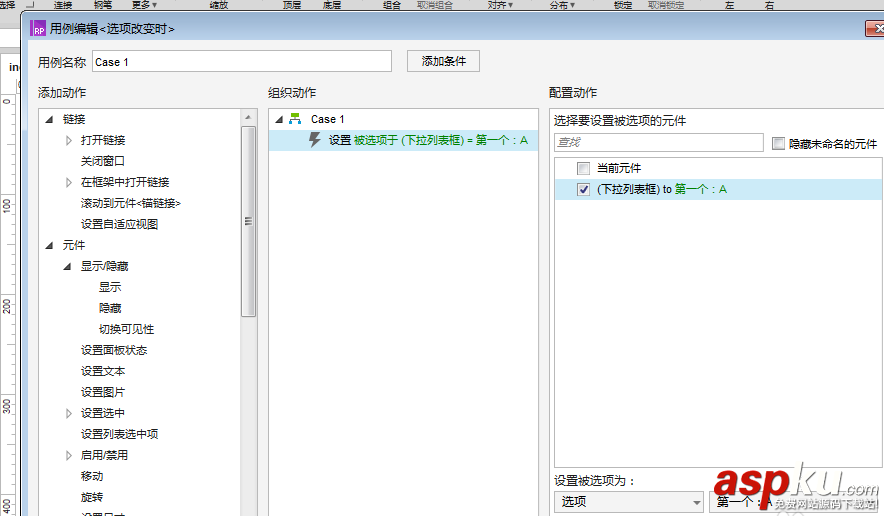Click 更多 in the background toolbar
The height and width of the screenshot is (516, 884).
(144, 5)
